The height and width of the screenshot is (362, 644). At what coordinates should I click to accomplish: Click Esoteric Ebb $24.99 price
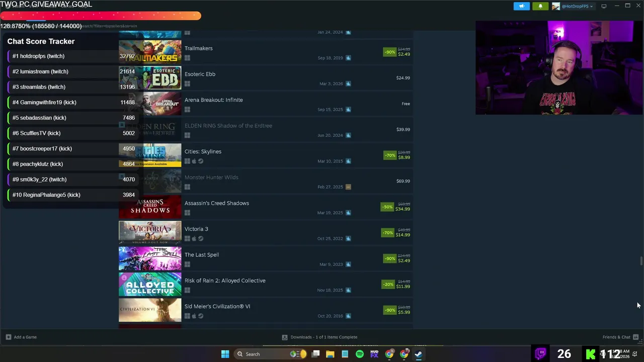[x=403, y=78]
